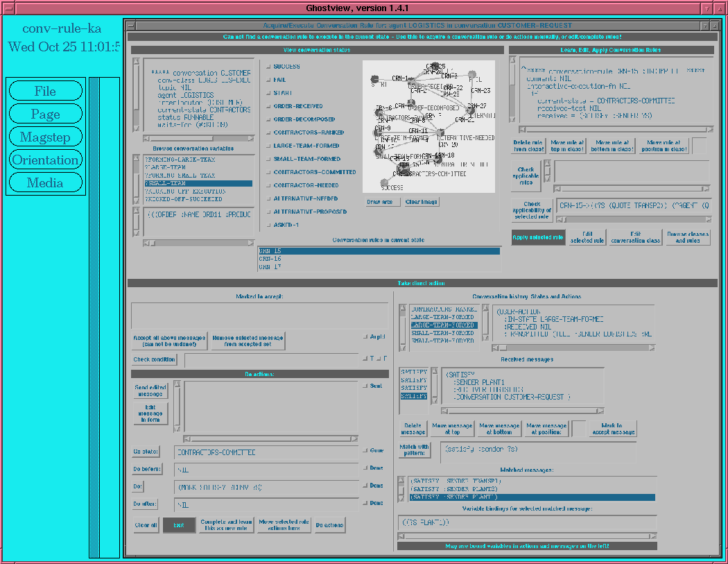Toggle the CONTRACTORS-RANKED state checkbox
The width and height of the screenshot is (728, 564).
[268, 133]
